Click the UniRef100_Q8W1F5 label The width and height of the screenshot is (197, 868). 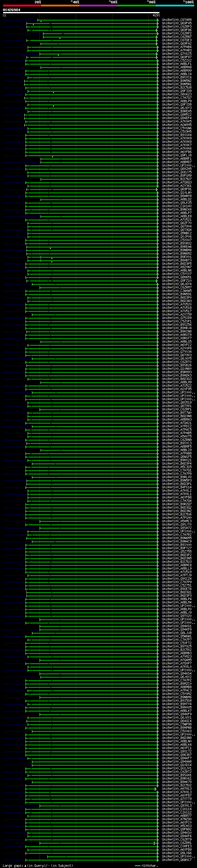click(x=176, y=457)
